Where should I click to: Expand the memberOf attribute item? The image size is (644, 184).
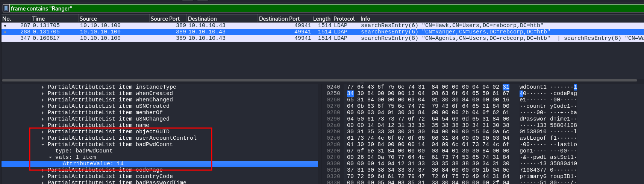coord(43,113)
